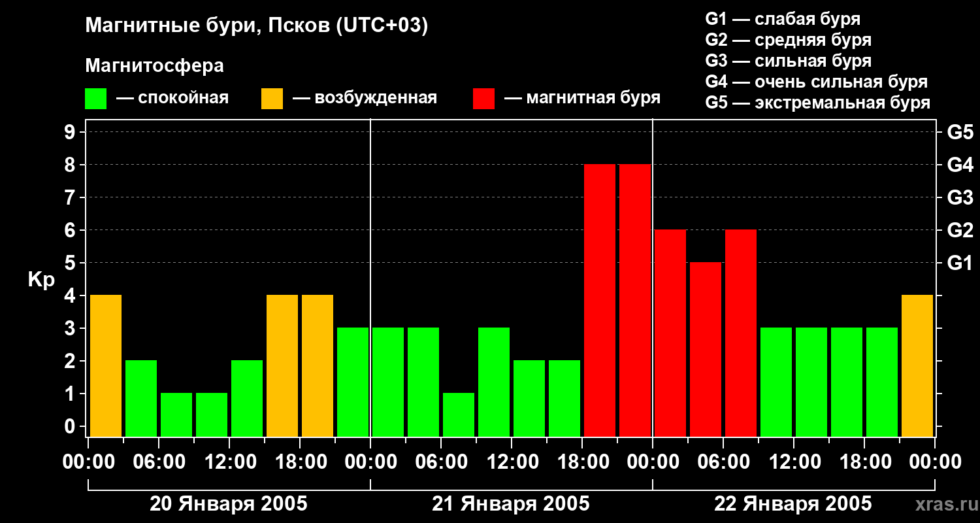
Task: Select the orange 15:00–18:00 bar on 20 Января
Action: pos(282,365)
